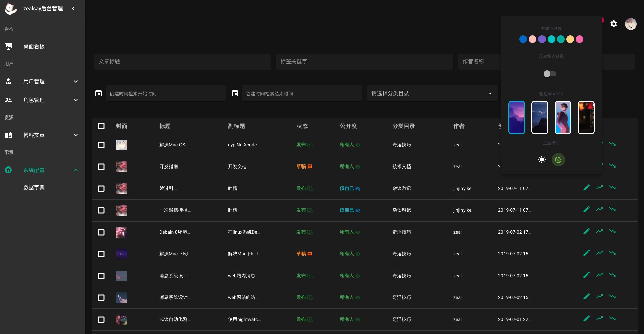Open the calendar icon for start time
The height and width of the screenshot is (334, 644).
[x=98, y=93]
